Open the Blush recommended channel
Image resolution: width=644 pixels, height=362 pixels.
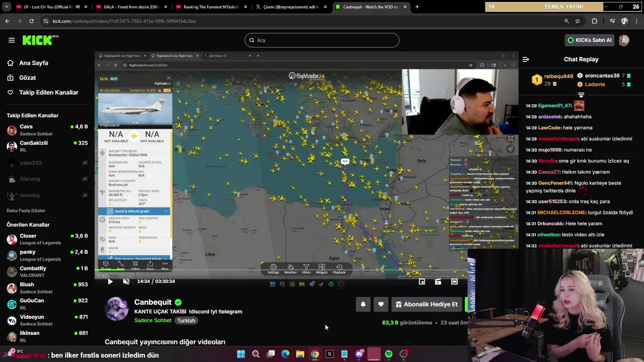click(47, 288)
